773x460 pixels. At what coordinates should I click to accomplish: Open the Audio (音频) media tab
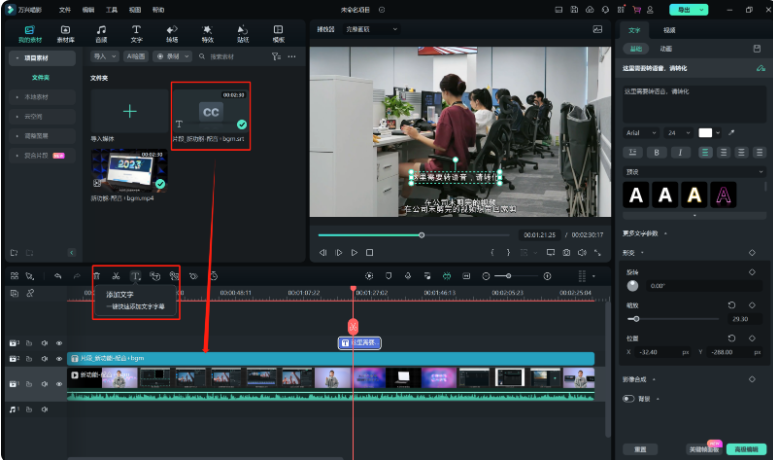tap(101, 34)
